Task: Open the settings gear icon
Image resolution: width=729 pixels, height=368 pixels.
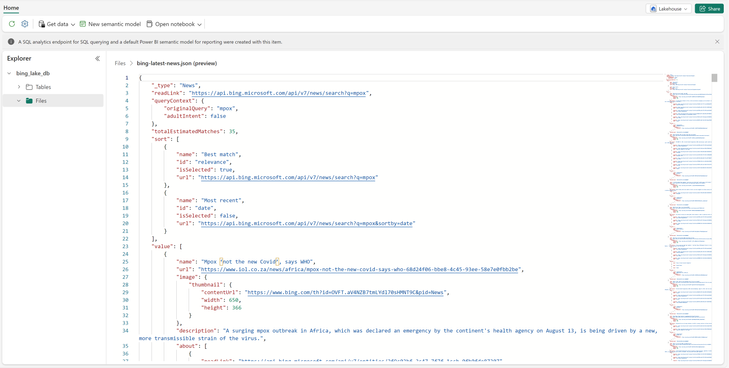Action: 25,24
